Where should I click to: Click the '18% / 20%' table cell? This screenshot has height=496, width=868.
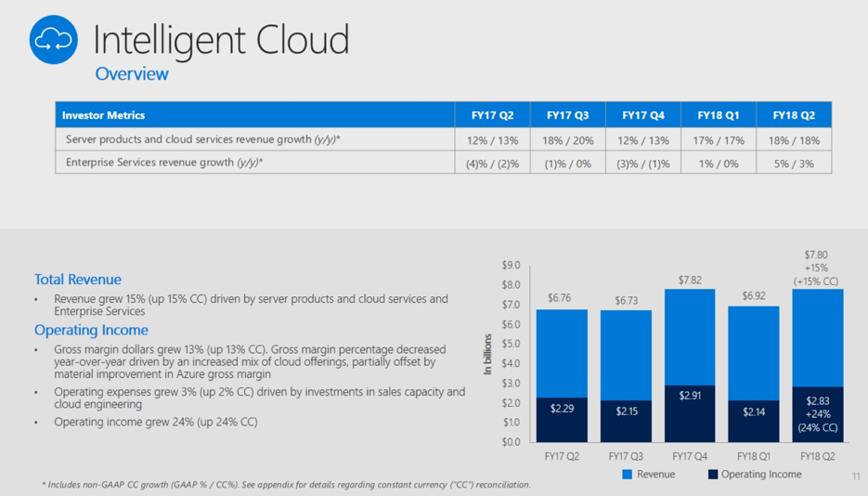point(568,140)
